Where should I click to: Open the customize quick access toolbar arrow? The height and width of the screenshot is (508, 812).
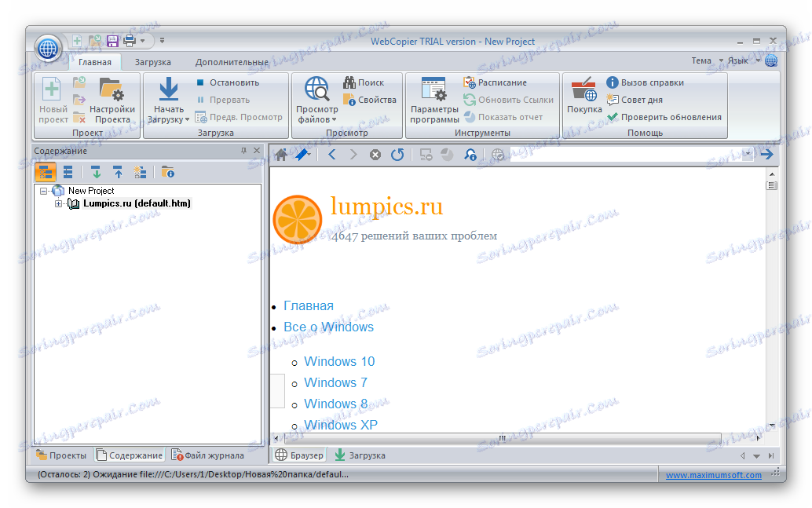(162, 40)
